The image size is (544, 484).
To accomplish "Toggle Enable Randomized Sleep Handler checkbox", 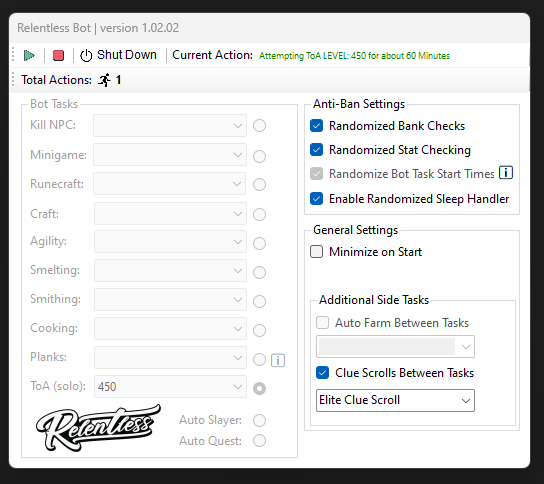I will pyautogui.click(x=316, y=199).
